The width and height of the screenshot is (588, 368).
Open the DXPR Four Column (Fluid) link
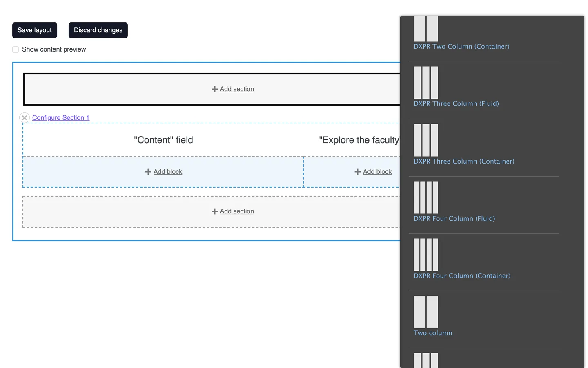454,219
